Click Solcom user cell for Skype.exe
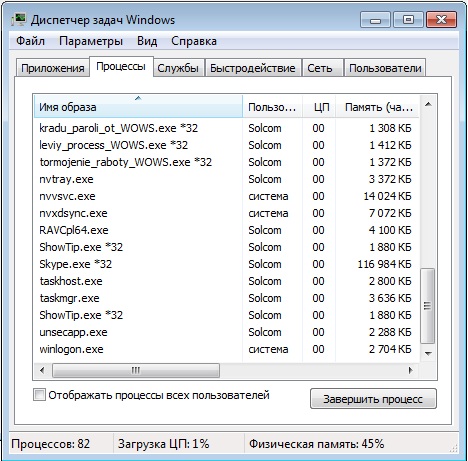 [265, 264]
